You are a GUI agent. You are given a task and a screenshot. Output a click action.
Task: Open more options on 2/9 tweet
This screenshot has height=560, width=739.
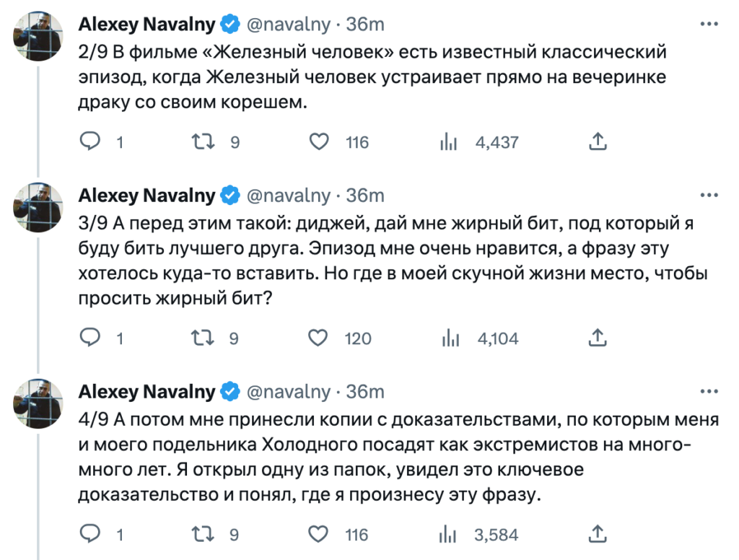709,24
